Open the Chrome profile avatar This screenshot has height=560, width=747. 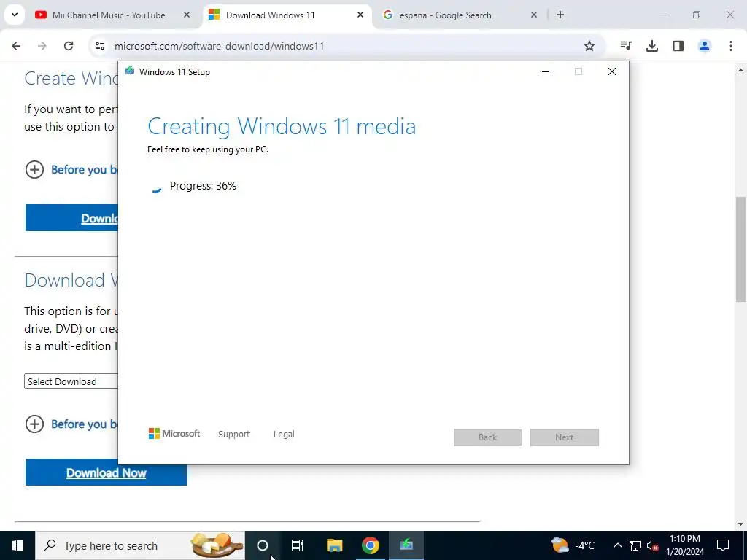point(705,46)
